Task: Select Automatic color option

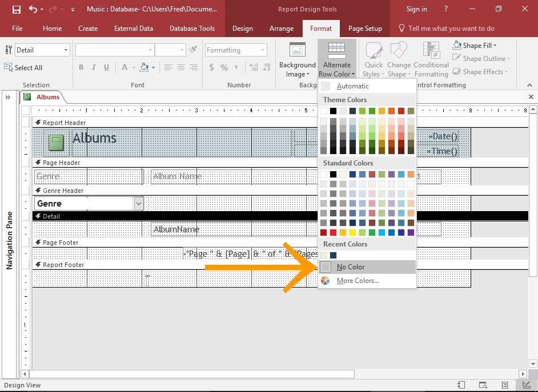Action: [352, 86]
